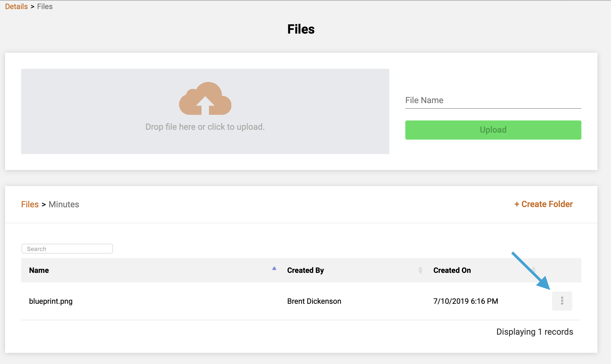This screenshot has height=364, width=611.
Task: Navigate back using the Details breadcrumb
Action: click(16, 6)
